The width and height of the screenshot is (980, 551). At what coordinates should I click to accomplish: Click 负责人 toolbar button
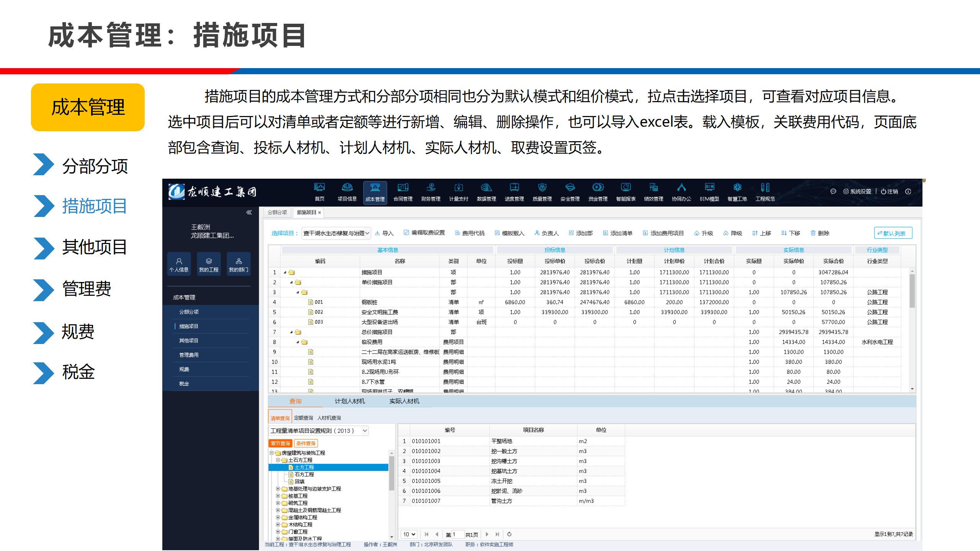click(547, 233)
